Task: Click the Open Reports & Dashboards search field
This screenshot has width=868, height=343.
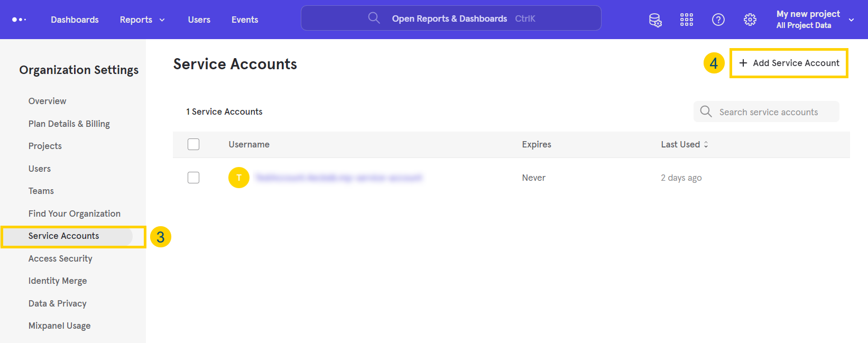Action: [451, 18]
